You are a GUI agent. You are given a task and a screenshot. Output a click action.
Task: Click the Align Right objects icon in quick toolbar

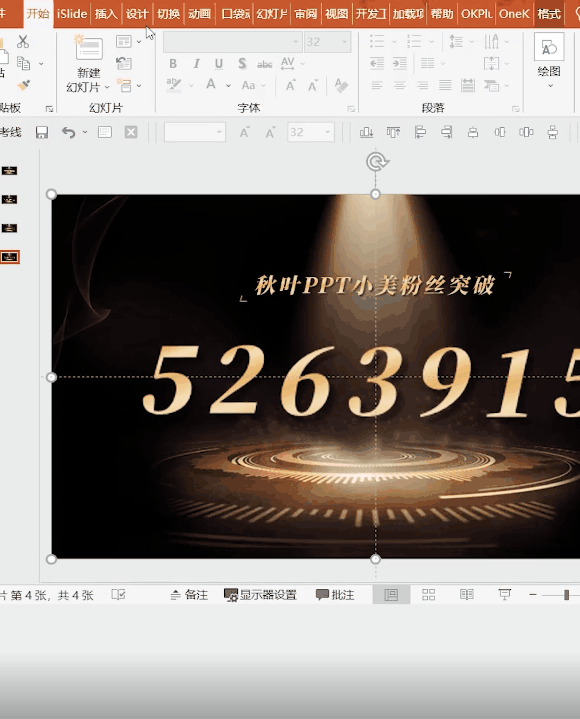pyautogui.click(x=447, y=133)
